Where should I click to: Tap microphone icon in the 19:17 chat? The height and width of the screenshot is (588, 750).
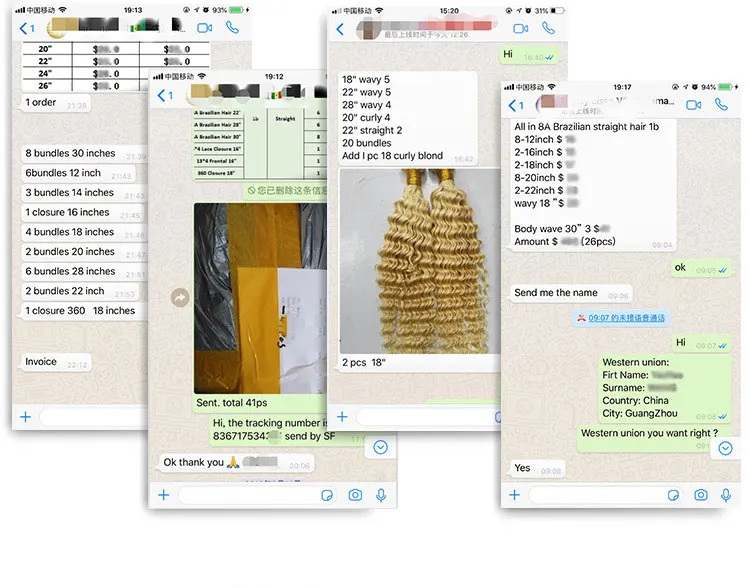click(x=727, y=495)
